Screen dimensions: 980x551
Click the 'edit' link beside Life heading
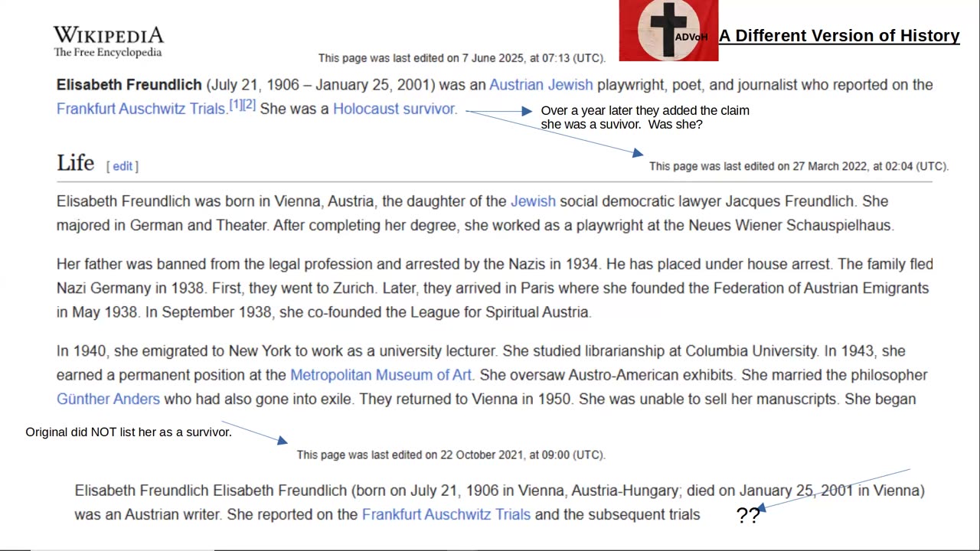point(122,166)
